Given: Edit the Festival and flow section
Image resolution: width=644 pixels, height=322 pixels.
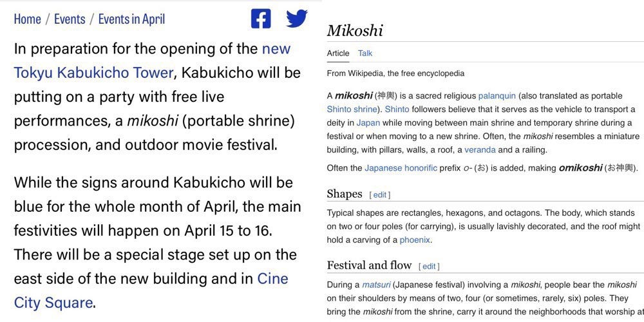Looking at the screenshot, I should tap(429, 266).
